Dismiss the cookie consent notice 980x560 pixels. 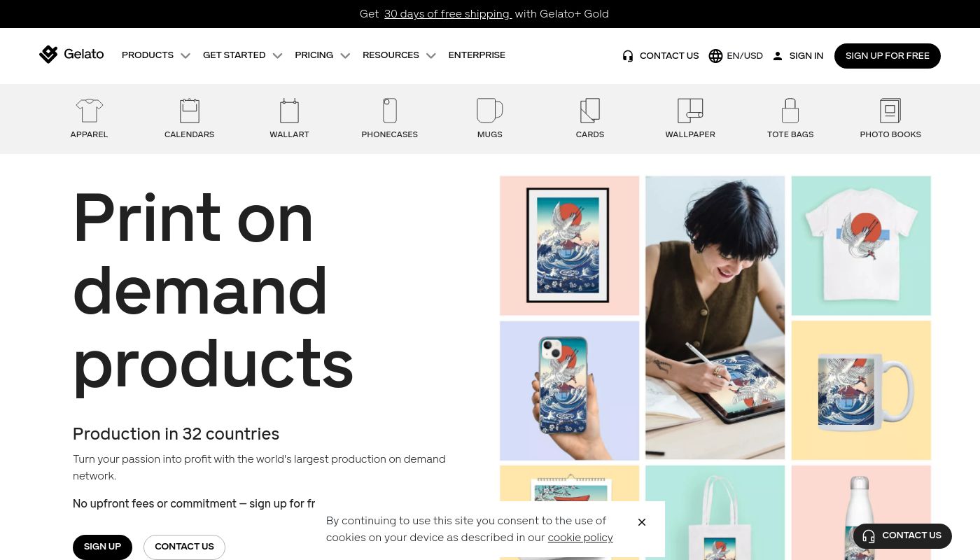pyautogui.click(x=642, y=522)
